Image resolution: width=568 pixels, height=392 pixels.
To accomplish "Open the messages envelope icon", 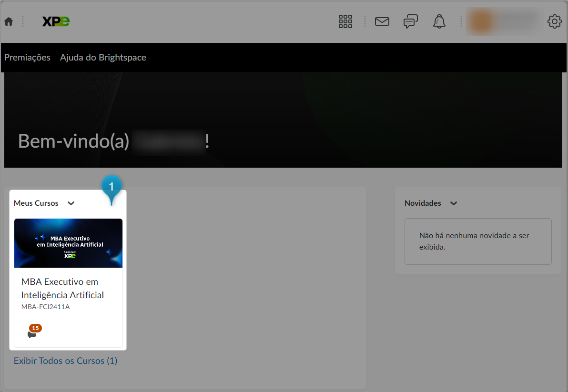I will (x=382, y=22).
